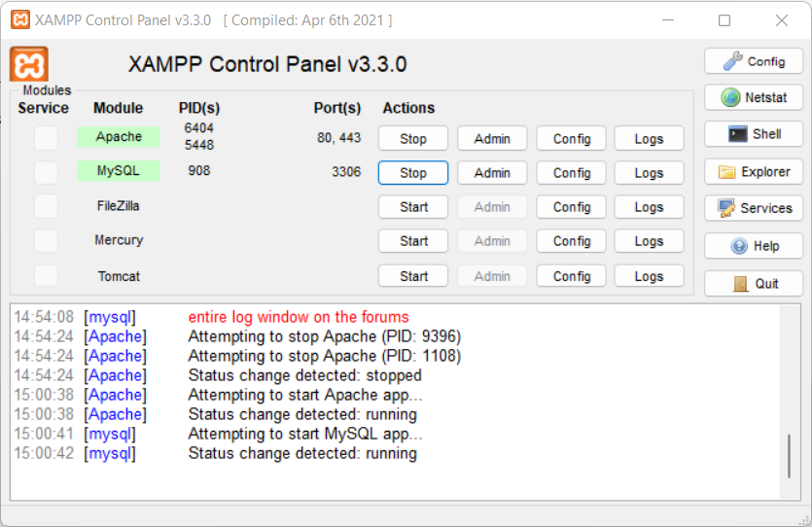The image size is (812, 527).
Task: Toggle the Apache service checkbox
Action: tap(46, 138)
